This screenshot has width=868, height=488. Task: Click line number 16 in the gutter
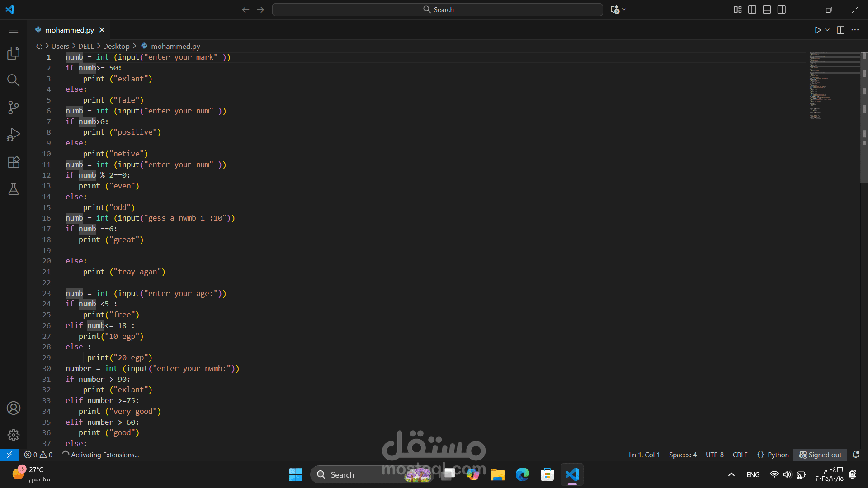(x=47, y=218)
